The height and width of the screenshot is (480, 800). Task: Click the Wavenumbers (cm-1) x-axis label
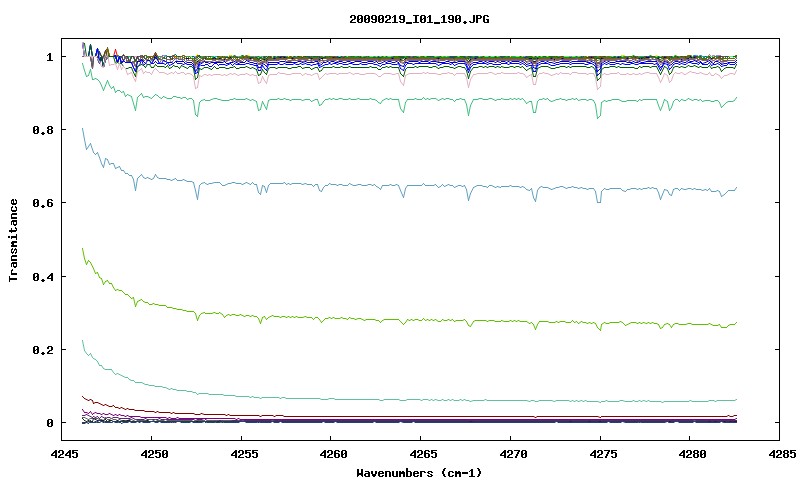(x=419, y=473)
